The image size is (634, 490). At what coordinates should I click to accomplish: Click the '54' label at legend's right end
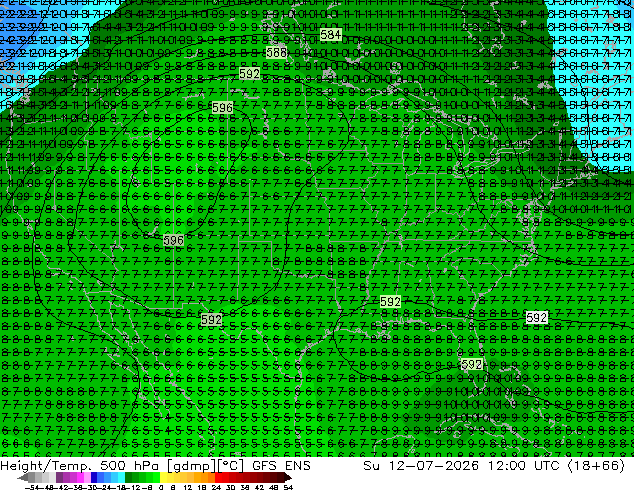coord(288,487)
